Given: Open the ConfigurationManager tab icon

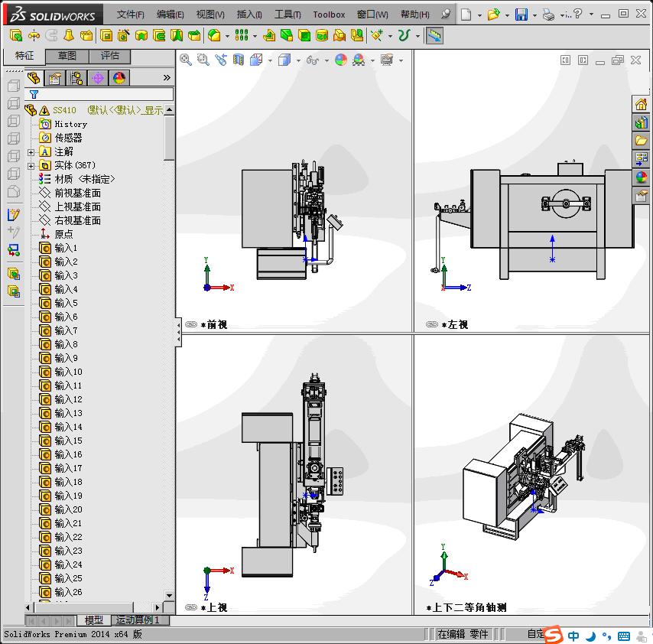Looking at the screenshot, I should pos(76,78).
